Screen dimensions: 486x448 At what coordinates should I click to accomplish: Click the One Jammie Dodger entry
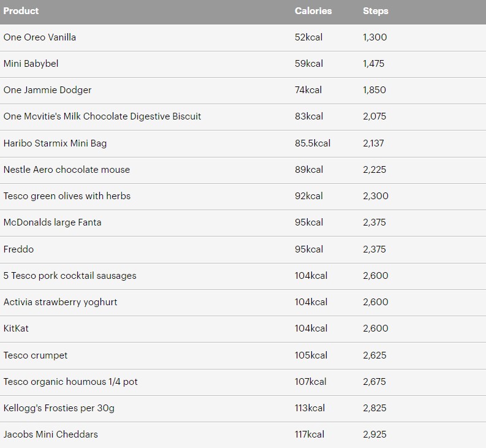(47, 90)
